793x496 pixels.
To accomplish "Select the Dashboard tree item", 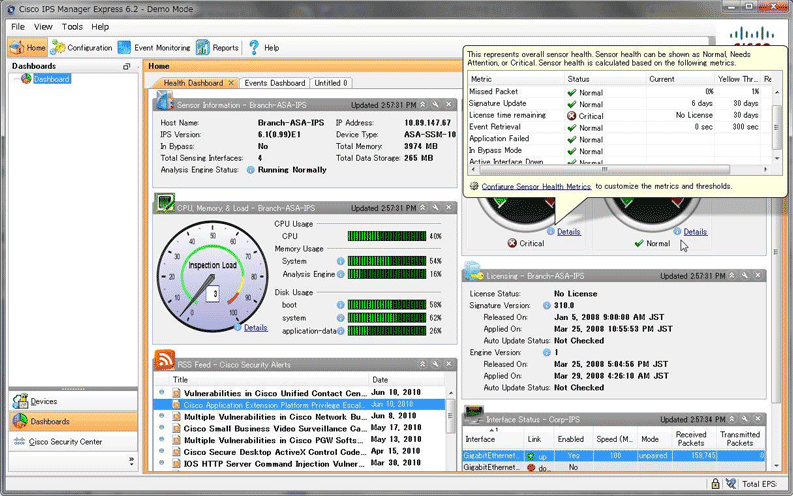I will point(51,78).
